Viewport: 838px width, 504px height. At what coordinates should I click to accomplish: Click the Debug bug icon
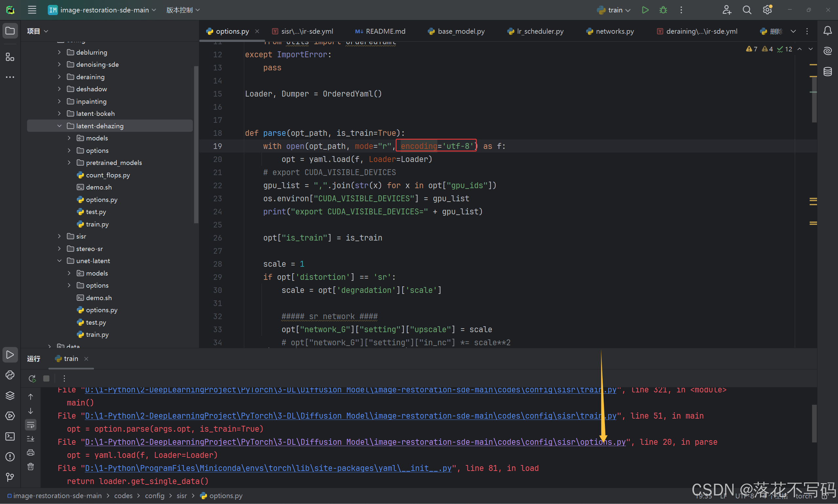(x=663, y=10)
